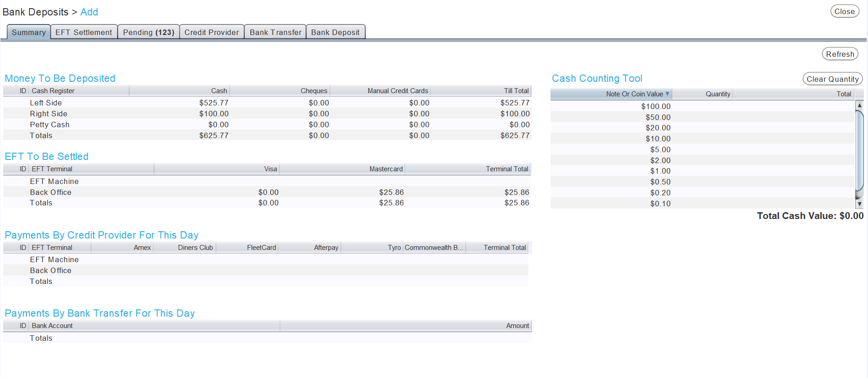Click the Commonwealth B... column header

point(434,248)
